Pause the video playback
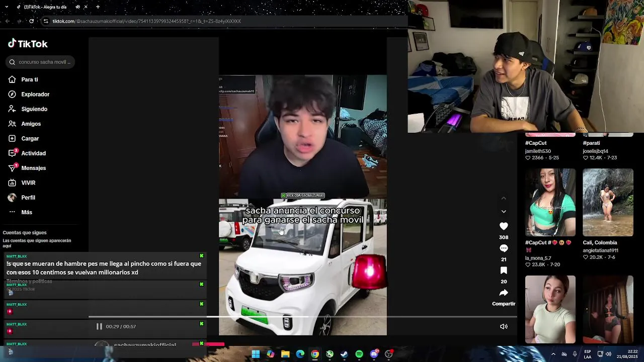The image size is (644, 362). coord(99,326)
